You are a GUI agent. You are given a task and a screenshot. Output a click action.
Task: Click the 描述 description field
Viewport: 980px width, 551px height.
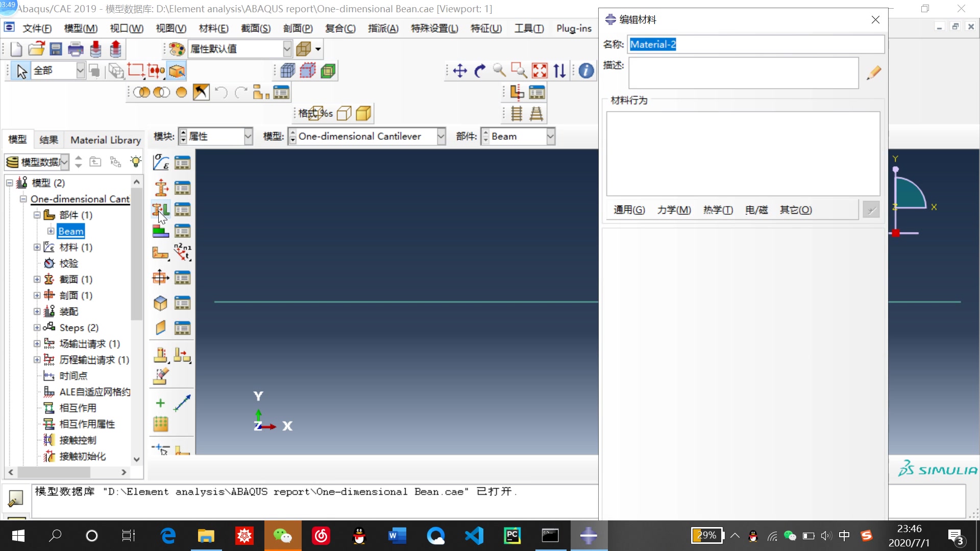(x=743, y=73)
